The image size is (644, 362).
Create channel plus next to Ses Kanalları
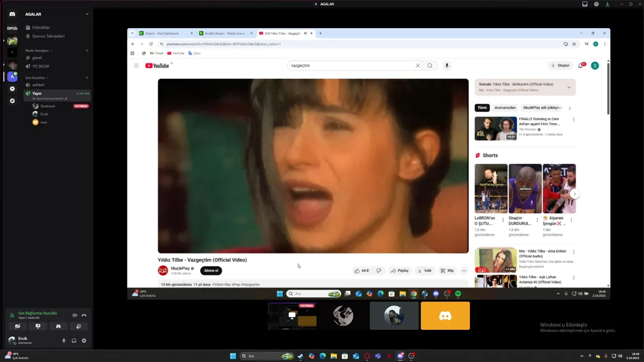point(87,77)
